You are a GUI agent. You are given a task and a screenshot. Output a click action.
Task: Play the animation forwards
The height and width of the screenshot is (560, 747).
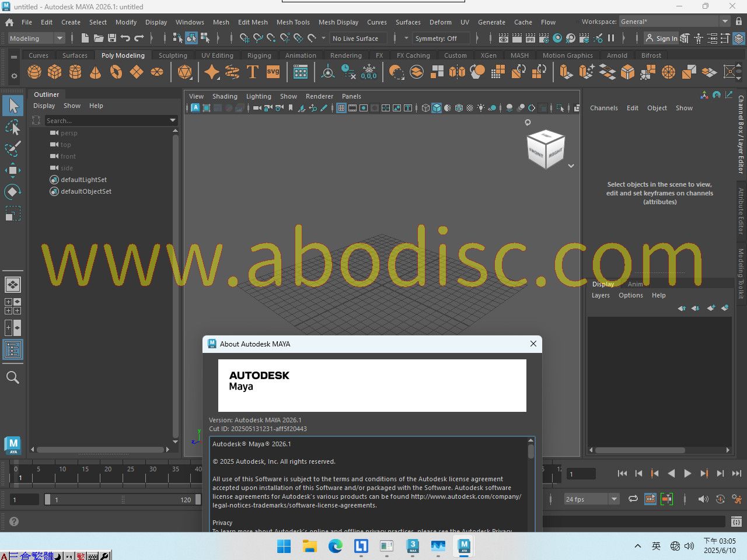tap(687, 474)
